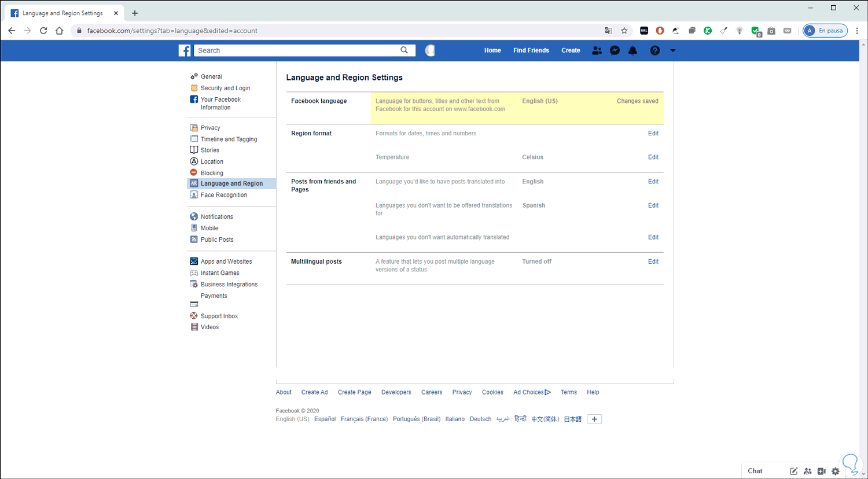Close the Language and Region Settings tab
Image resolution: width=868 pixels, height=479 pixels.
coord(116,13)
